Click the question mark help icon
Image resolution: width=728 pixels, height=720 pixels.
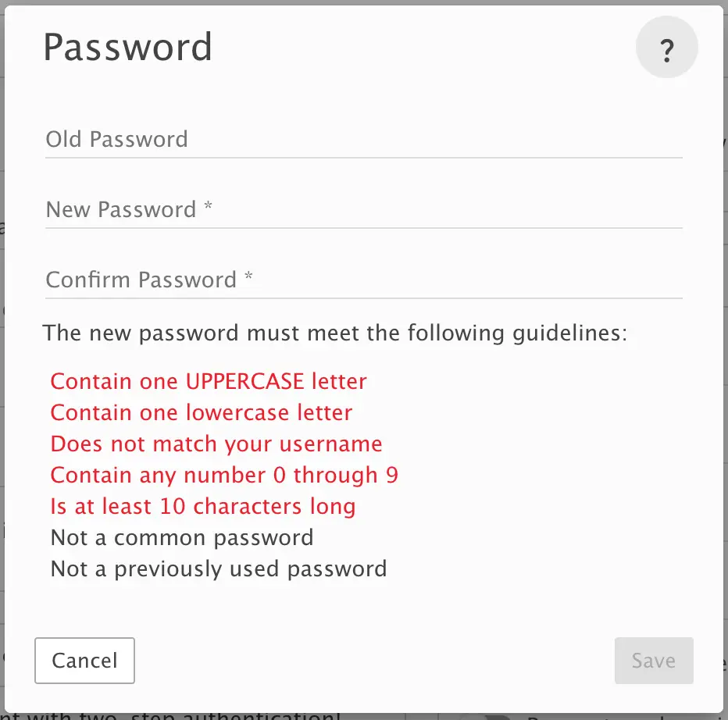[x=666, y=49]
